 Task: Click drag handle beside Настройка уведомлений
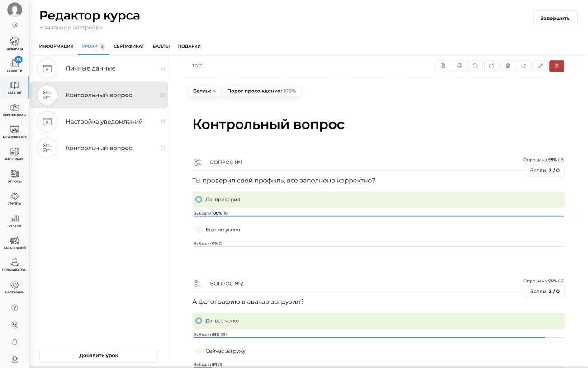[163, 122]
